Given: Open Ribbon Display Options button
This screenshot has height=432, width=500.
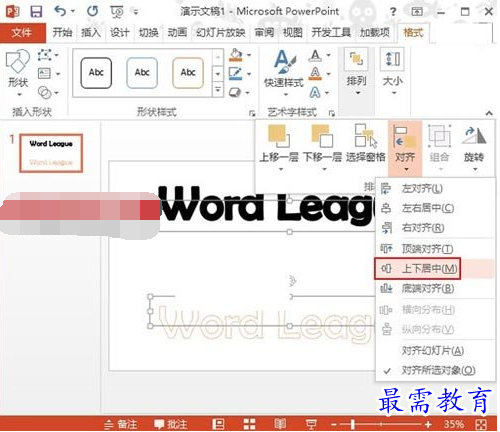Looking at the screenshot, I should 417,12.
